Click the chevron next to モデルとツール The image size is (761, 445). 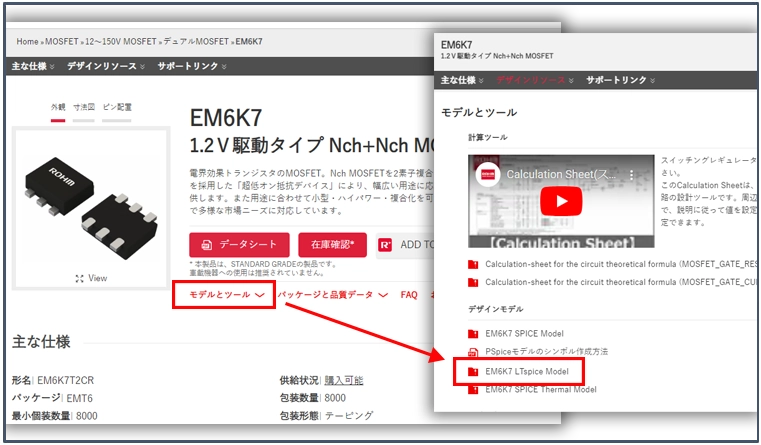pos(260,295)
